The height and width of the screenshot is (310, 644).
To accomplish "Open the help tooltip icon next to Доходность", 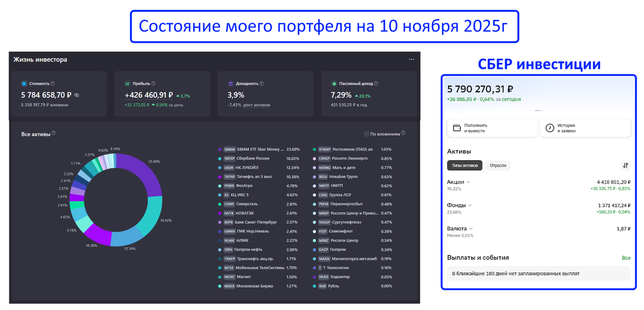I will coord(261,84).
